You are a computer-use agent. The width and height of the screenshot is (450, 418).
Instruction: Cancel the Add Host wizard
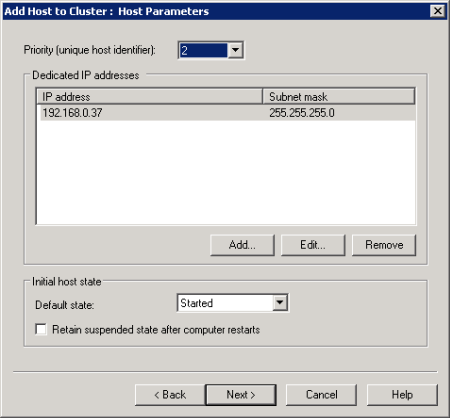click(x=321, y=395)
